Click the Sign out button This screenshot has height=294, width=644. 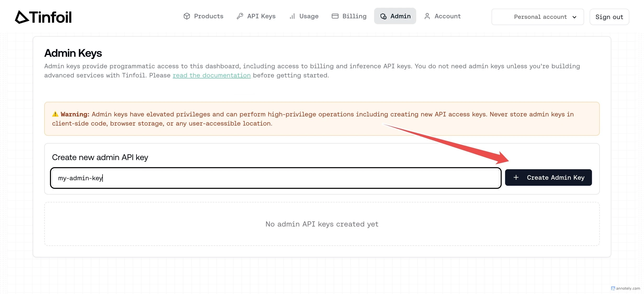coord(609,17)
